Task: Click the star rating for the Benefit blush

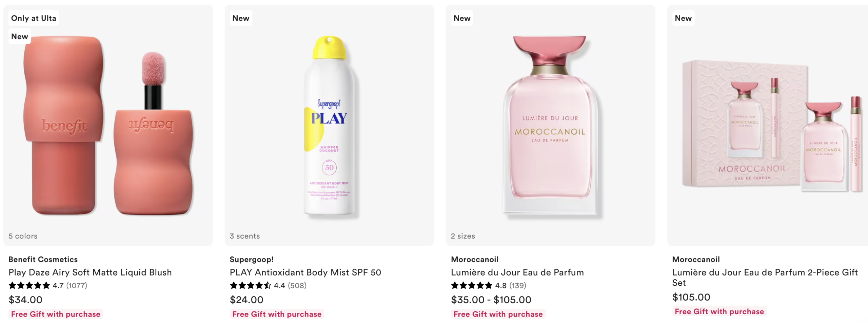Action: point(47,286)
